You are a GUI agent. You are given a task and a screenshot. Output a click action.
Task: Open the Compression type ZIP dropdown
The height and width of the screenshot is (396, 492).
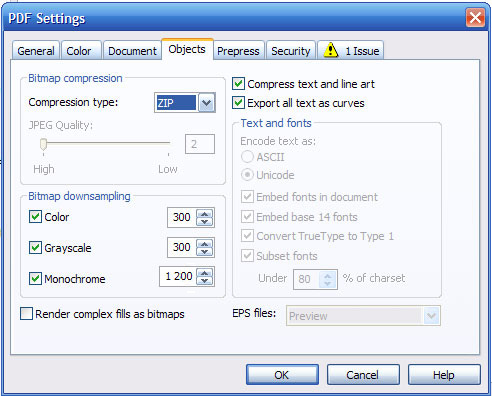tap(207, 103)
